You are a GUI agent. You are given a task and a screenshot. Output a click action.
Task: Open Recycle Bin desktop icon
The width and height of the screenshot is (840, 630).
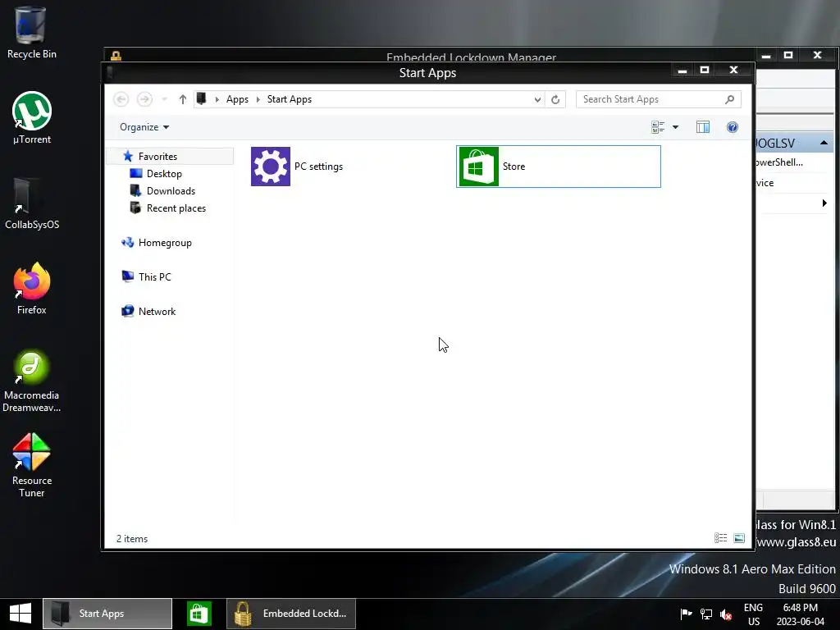[x=31, y=33]
